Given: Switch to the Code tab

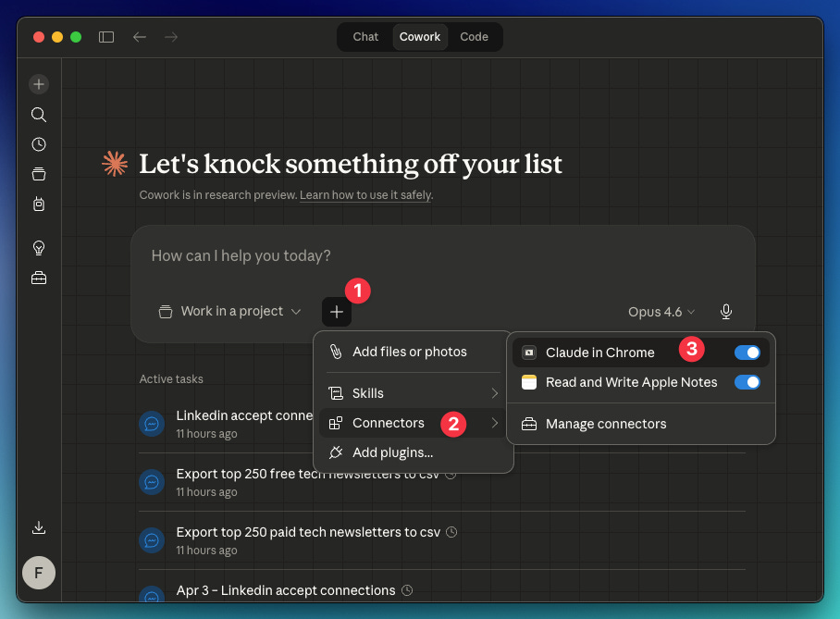Looking at the screenshot, I should pos(474,37).
